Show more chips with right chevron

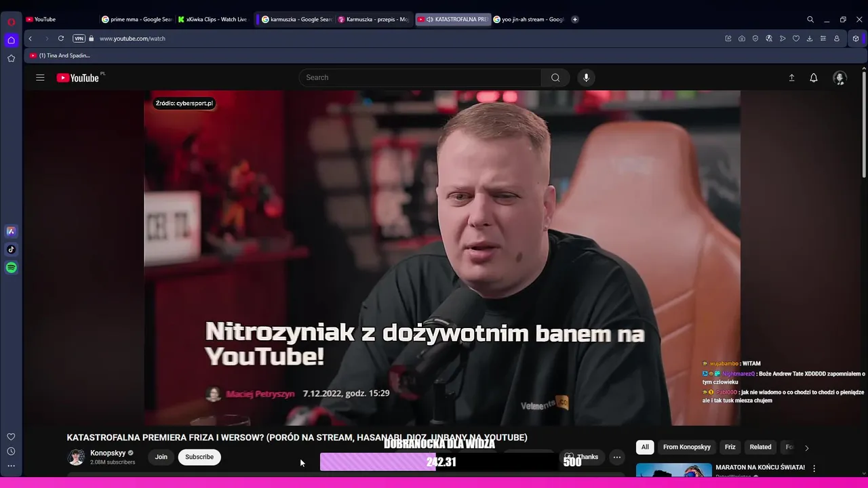pos(806,448)
